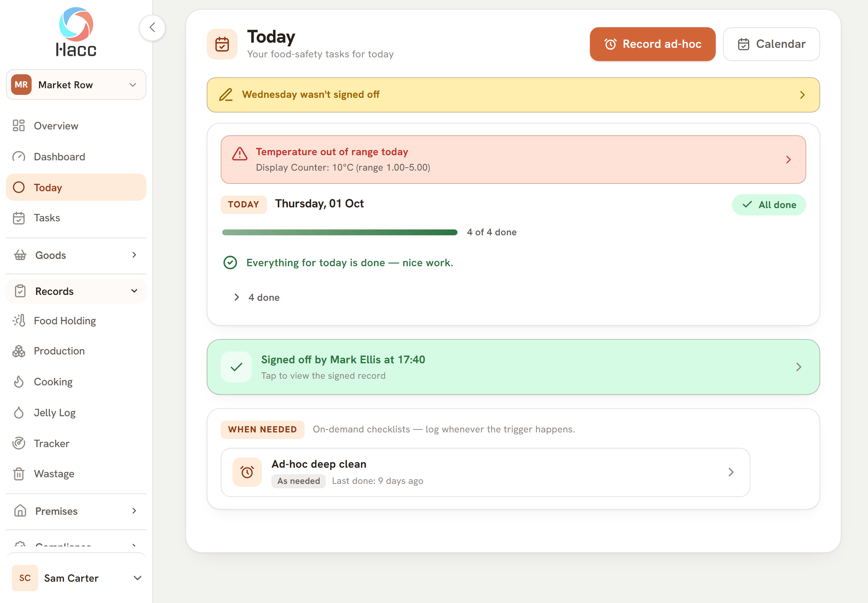Expand the Premises section
This screenshot has width=868, height=603.
pos(76,511)
